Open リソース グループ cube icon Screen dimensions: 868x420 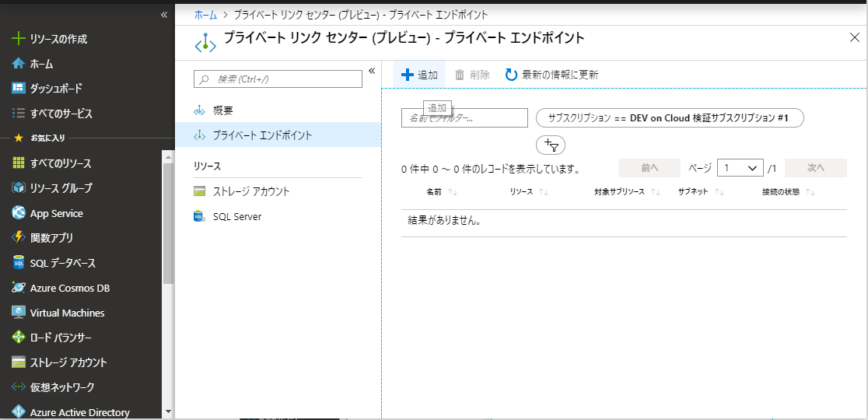pyautogui.click(x=19, y=187)
